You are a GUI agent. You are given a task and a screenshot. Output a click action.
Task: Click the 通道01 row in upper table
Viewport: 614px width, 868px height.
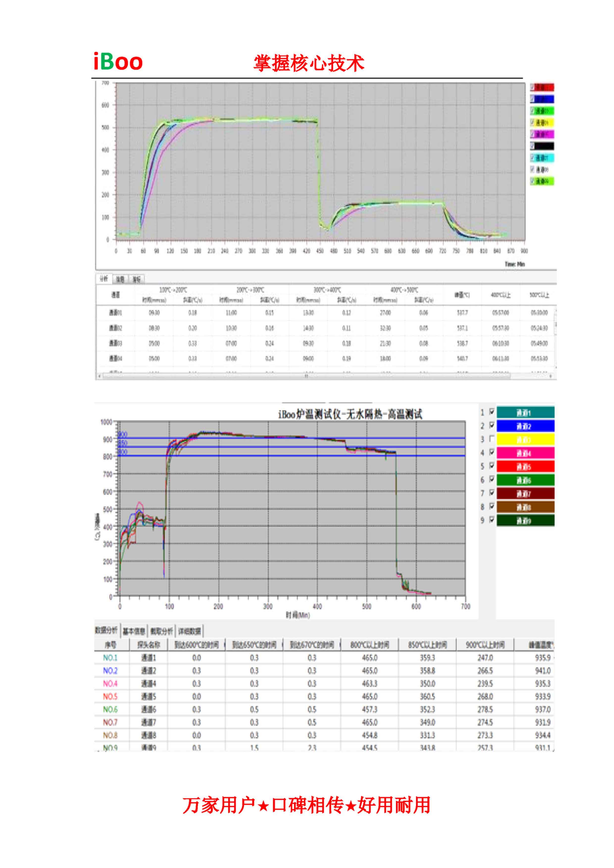coord(325,313)
